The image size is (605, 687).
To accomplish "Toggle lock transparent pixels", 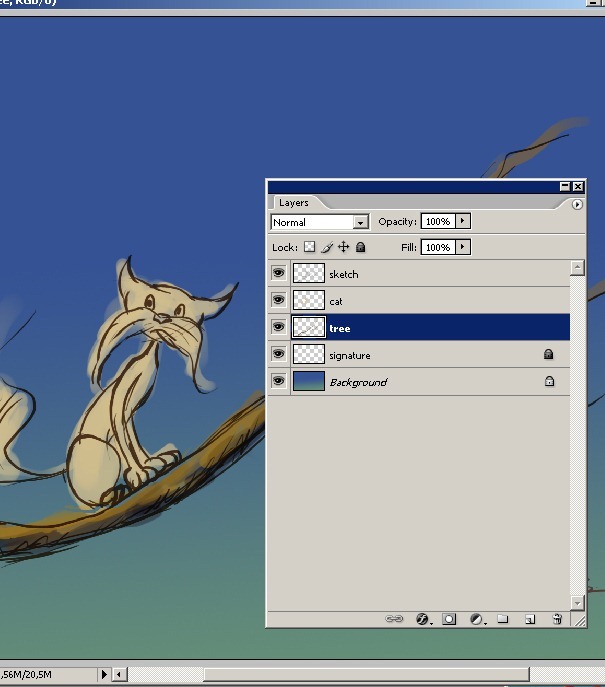I will 309,247.
